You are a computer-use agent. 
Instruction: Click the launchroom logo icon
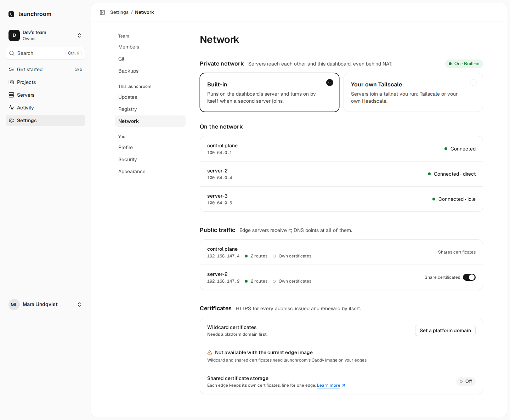[x=11, y=14]
